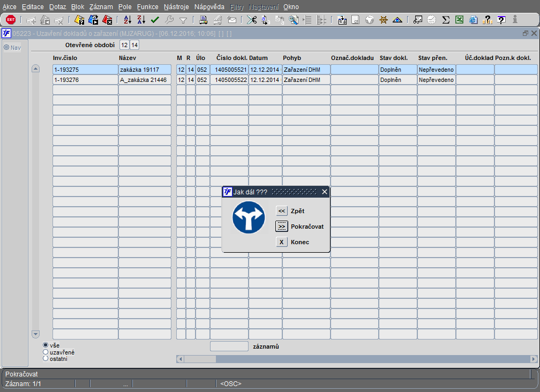Open Internet Explorer icon in toolbar

click(x=474, y=20)
